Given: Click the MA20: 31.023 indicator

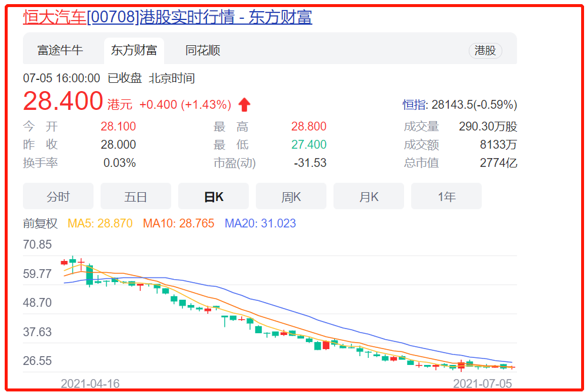Looking at the screenshot, I should tap(260, 223).
